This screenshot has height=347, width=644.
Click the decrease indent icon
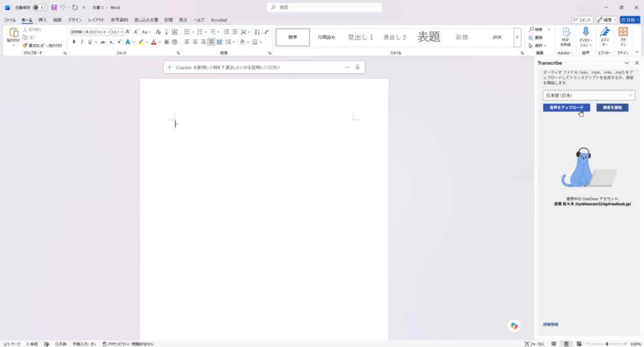coord(226,31)
